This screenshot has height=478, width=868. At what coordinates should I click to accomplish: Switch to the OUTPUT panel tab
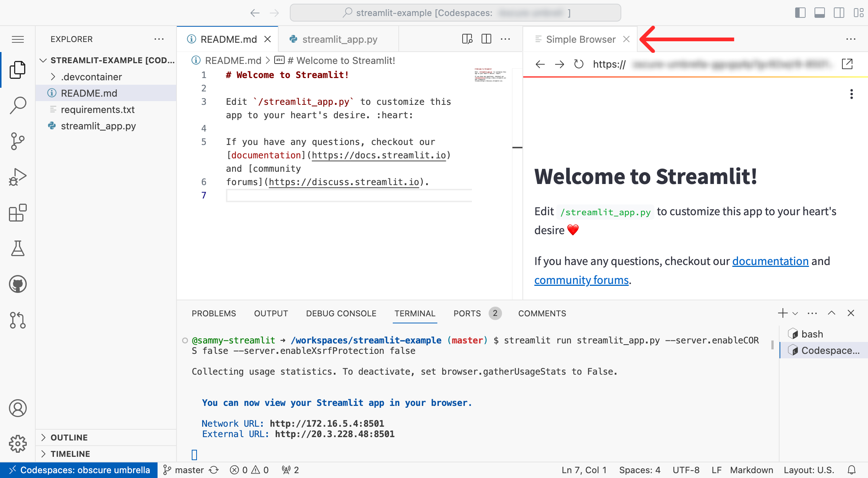(271, 313)
